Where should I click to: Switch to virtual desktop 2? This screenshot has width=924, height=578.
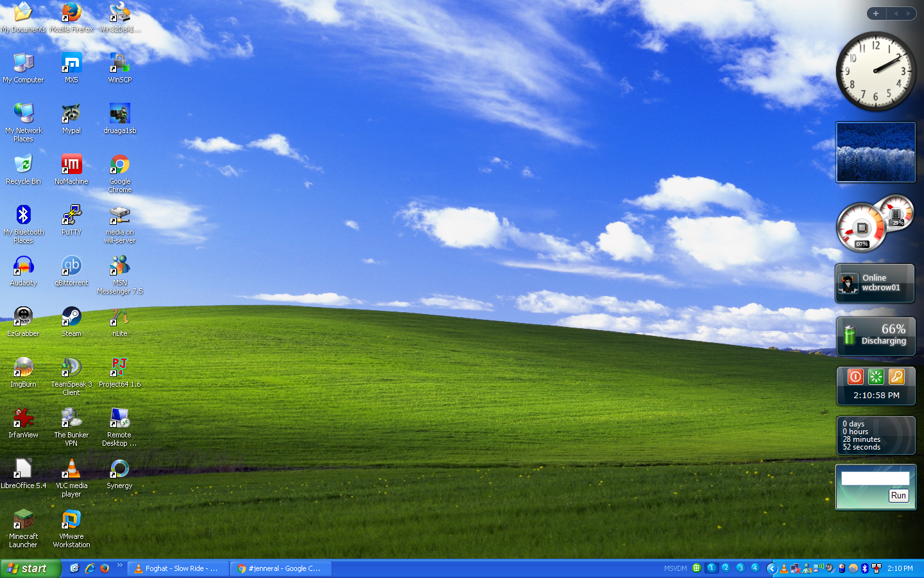[726, 568]
